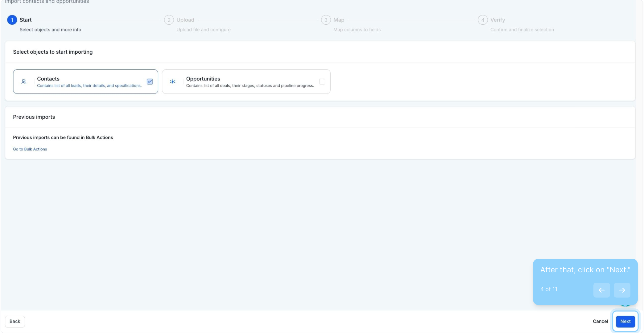Click the Contacts people icon
644x333 pixels.
pos(24,82)
